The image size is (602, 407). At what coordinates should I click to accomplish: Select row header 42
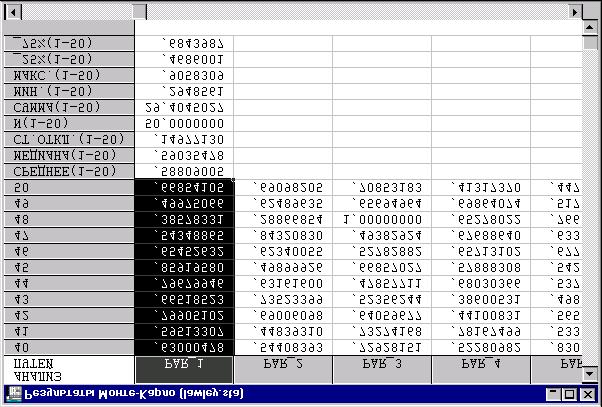[69, 316]
